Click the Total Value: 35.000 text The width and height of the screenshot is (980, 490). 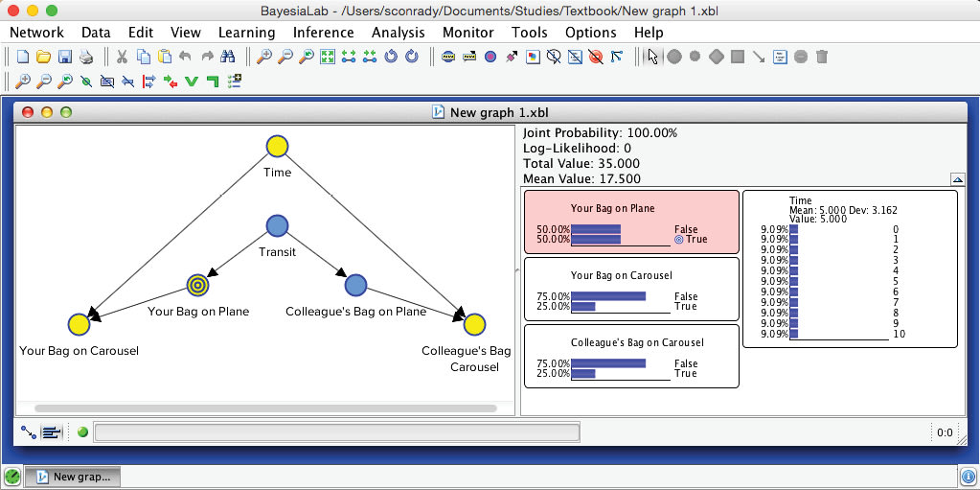[x=581, y=163]
